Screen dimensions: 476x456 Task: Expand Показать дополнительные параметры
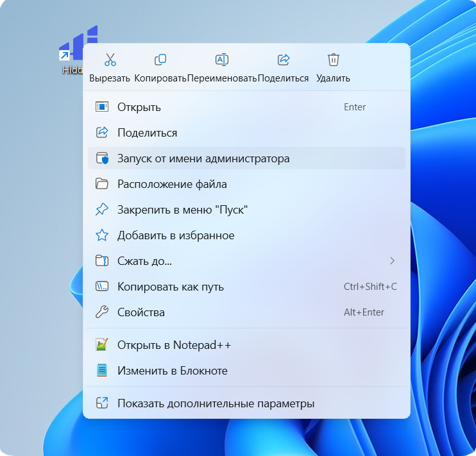tap(216, 403)
